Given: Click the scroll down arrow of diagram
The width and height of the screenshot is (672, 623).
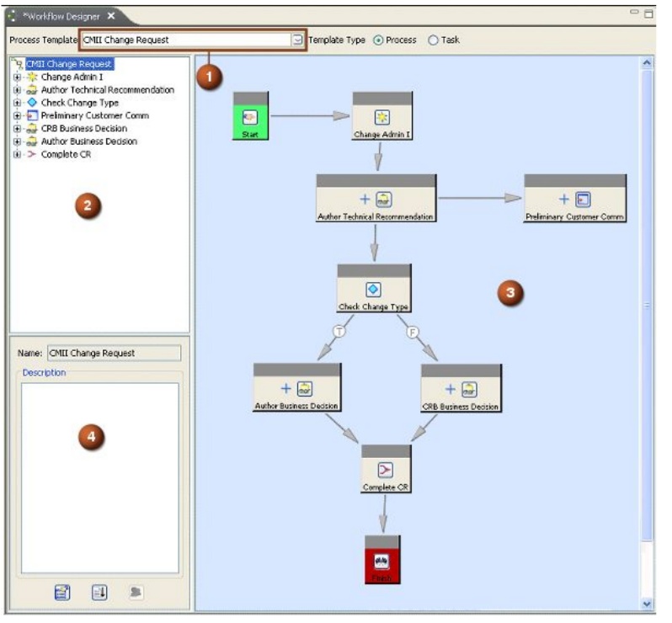Looking at the screenshot, I should [647, 604].
